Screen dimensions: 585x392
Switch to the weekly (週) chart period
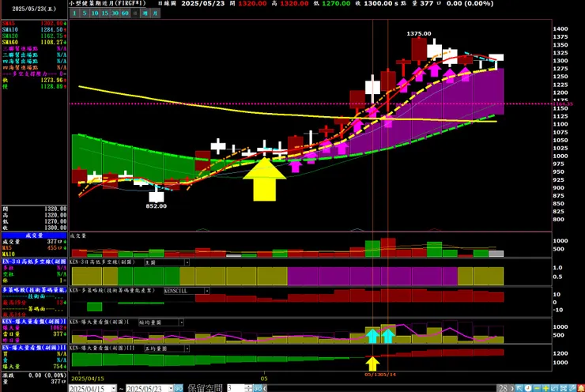click(x=145, y=13)
